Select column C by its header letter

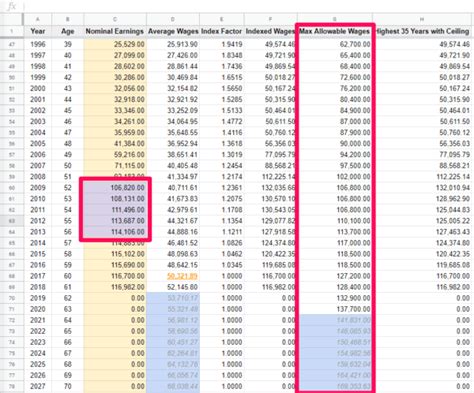(x=115, y=19)
